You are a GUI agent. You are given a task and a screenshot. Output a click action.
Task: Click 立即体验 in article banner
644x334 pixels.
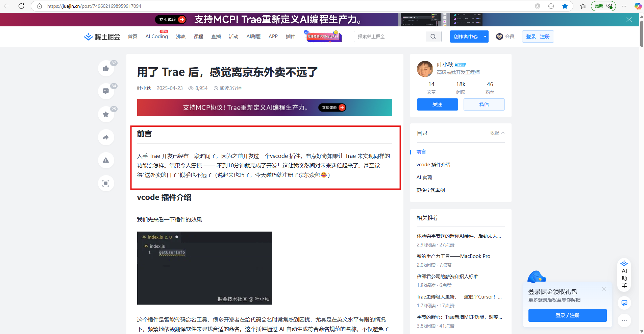pyautogui.click(x=332, y=108)
